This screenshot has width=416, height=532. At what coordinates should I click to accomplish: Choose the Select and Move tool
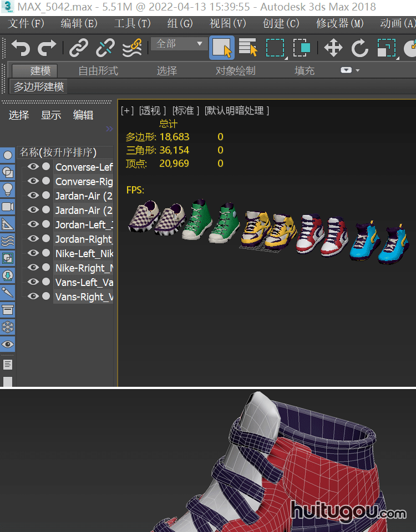(x=333, y=48)
